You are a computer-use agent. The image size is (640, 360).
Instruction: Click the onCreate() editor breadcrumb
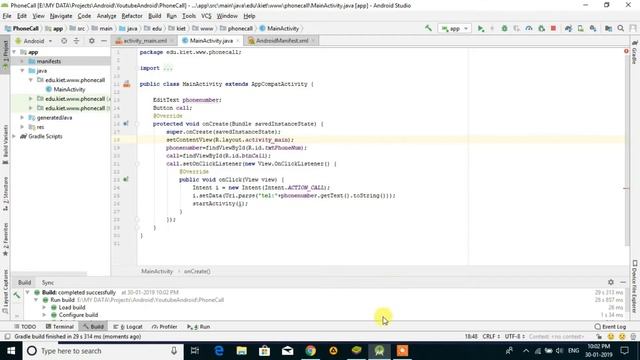197,271
